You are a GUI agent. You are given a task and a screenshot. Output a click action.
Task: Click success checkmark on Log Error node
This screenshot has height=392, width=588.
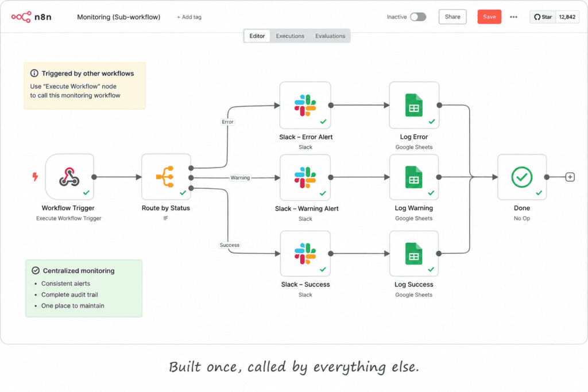pyautogui.click(x=432, y=122)
